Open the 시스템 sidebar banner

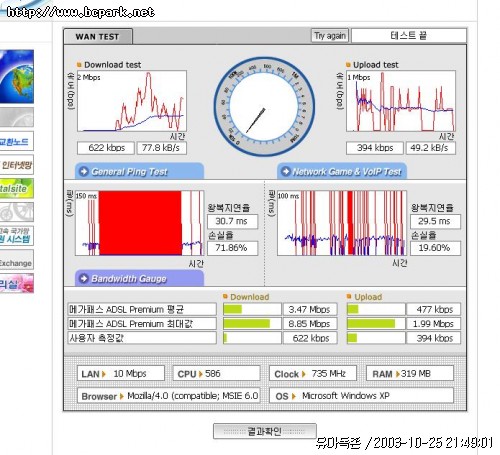click(17, 236)
